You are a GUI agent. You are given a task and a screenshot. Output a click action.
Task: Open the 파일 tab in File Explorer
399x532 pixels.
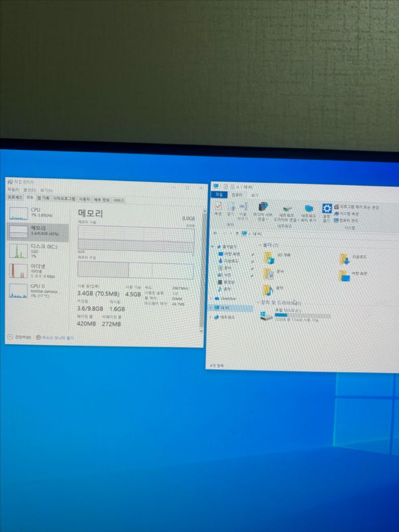pos(219,195)
